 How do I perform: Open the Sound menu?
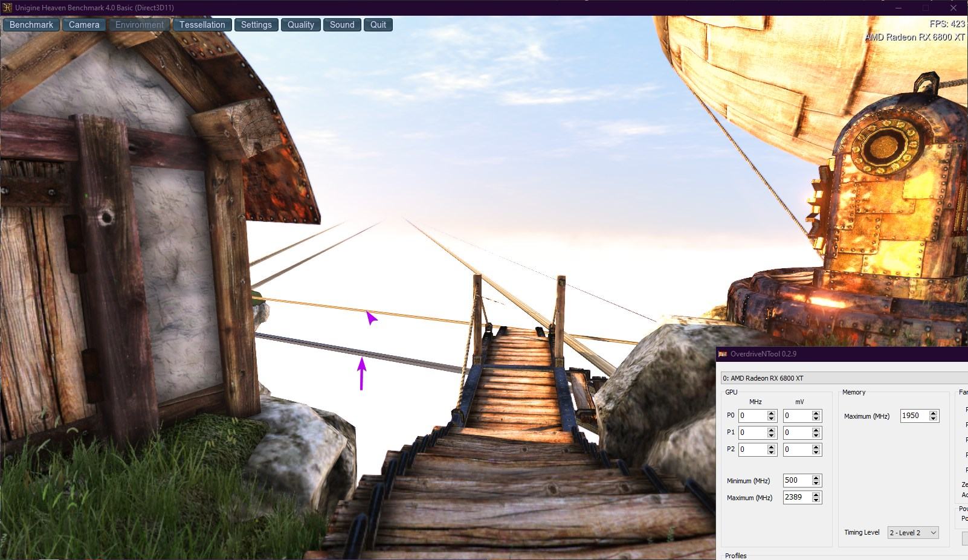[x=342, y=25]
